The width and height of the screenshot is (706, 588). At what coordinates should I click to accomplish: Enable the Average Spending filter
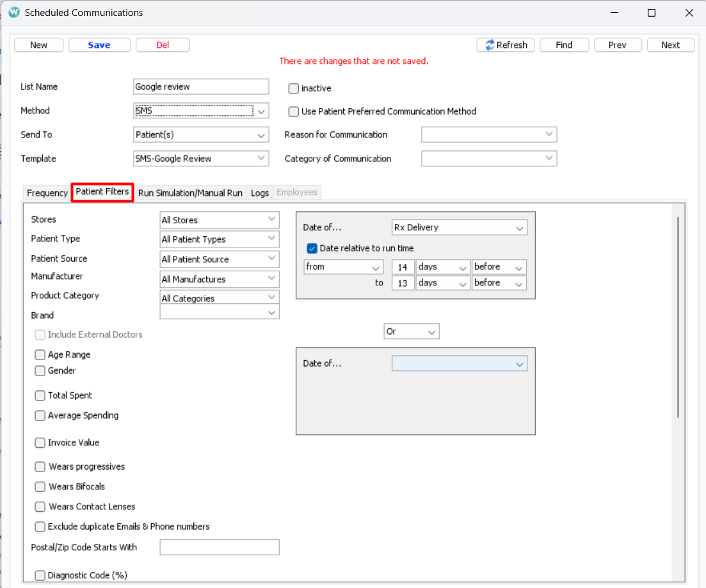pyautogui.click(x=40, y=415)
